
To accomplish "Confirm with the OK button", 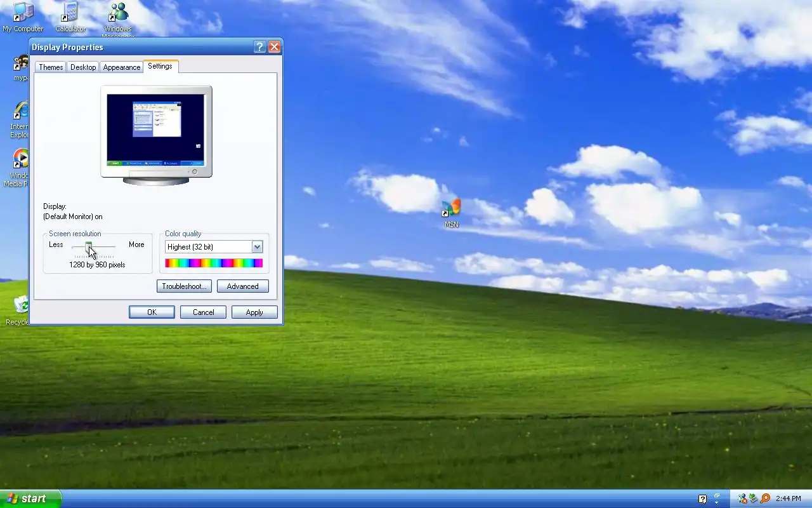I will (152, 312).
